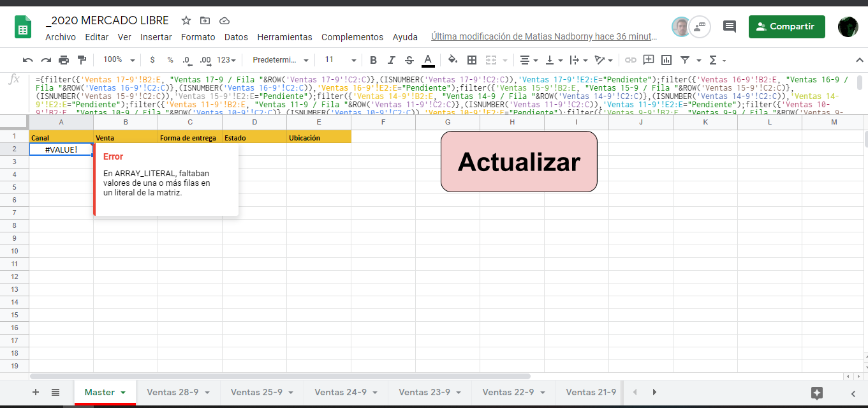Viewport: 868px width, 408px height.
Task: Click the Actualizar button
Action: pos(519,162)
